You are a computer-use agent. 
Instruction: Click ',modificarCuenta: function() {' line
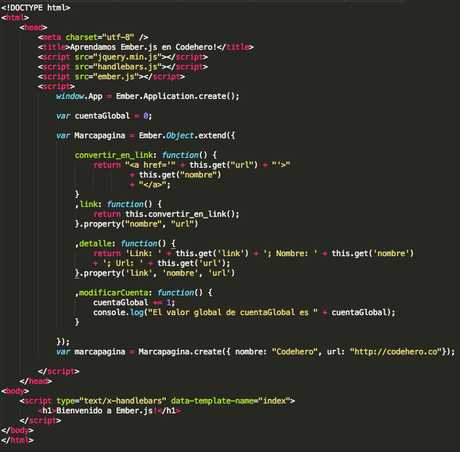[x=143, y=293]
